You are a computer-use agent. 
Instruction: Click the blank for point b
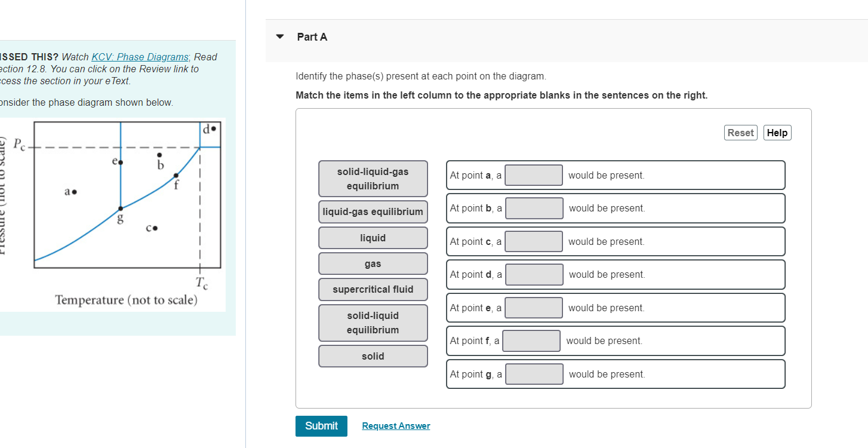534,208
